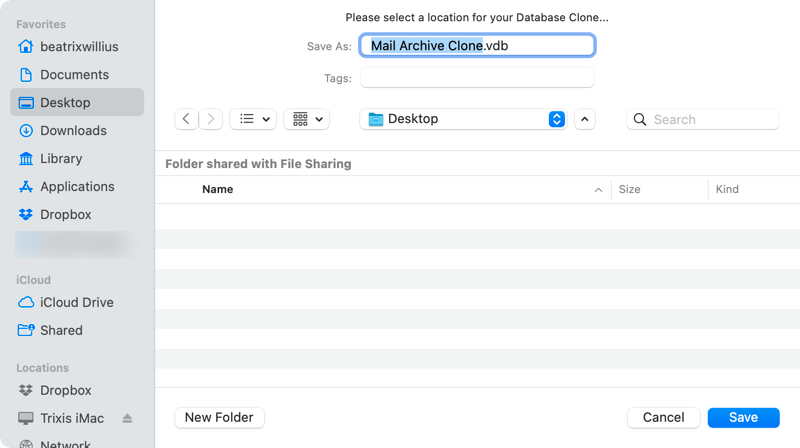The width and height of the screenshot is (800, 448).
Task: Open the Desktop location popup menu
Action: (463, 119)
